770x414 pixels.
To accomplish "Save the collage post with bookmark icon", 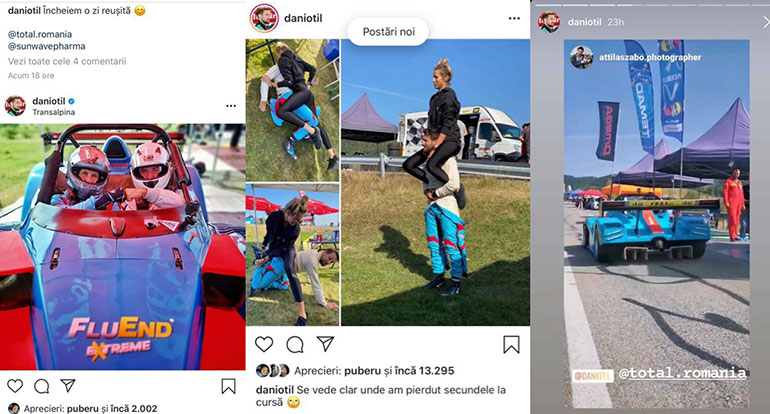I will pyautogui.click(x=511, y=344).
